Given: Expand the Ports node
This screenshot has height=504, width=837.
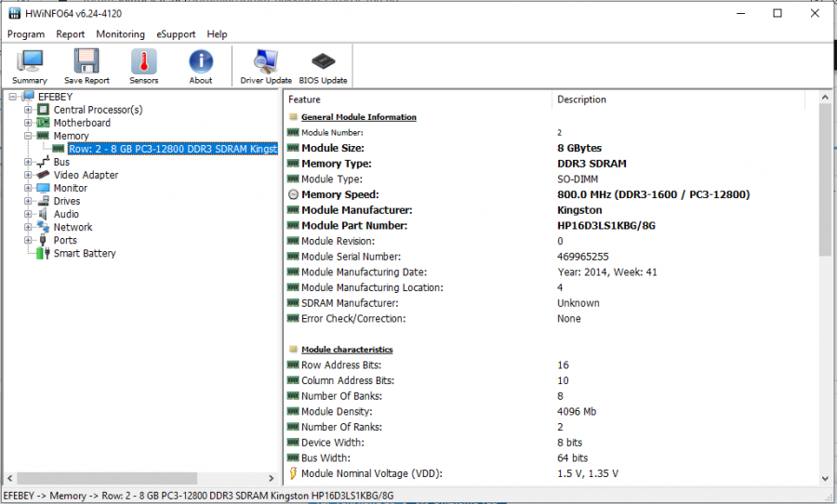Looking at the screenshot, I should (28, 241).
